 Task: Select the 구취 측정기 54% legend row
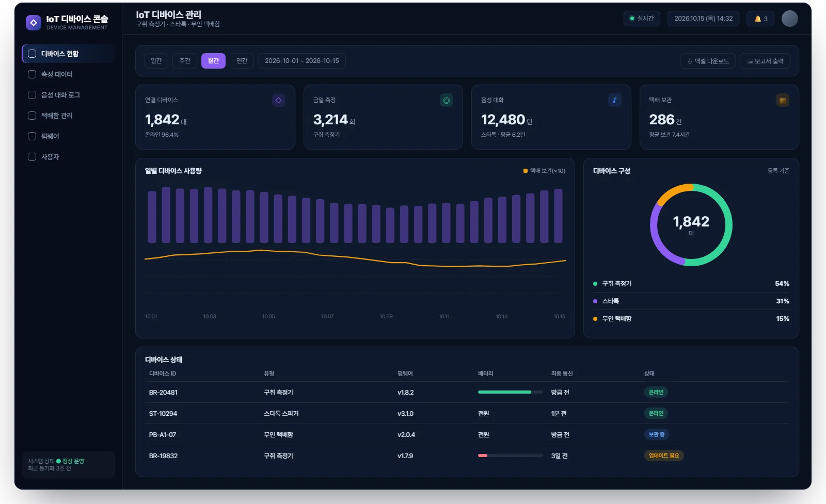(691, 284)
